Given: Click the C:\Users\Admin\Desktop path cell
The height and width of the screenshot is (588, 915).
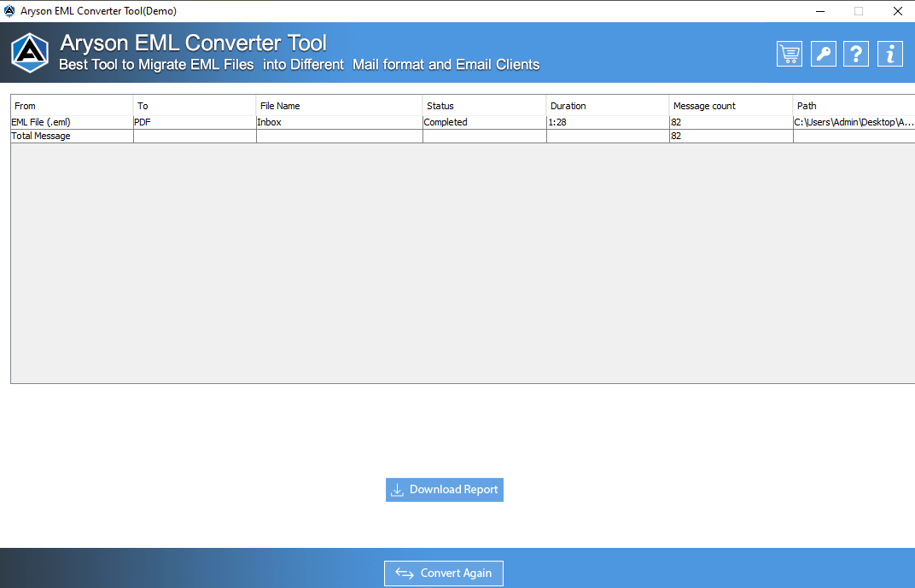Looking at the screenshot, I should point(854,123).
